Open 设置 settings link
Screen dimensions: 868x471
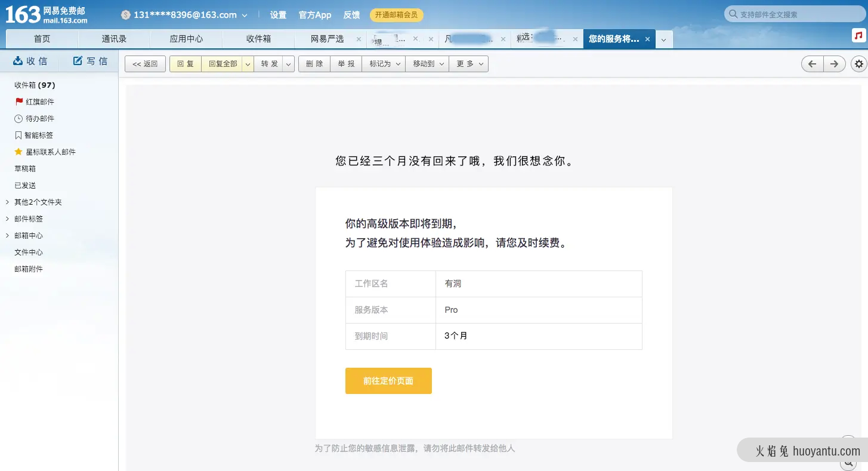tap(278, 15)
